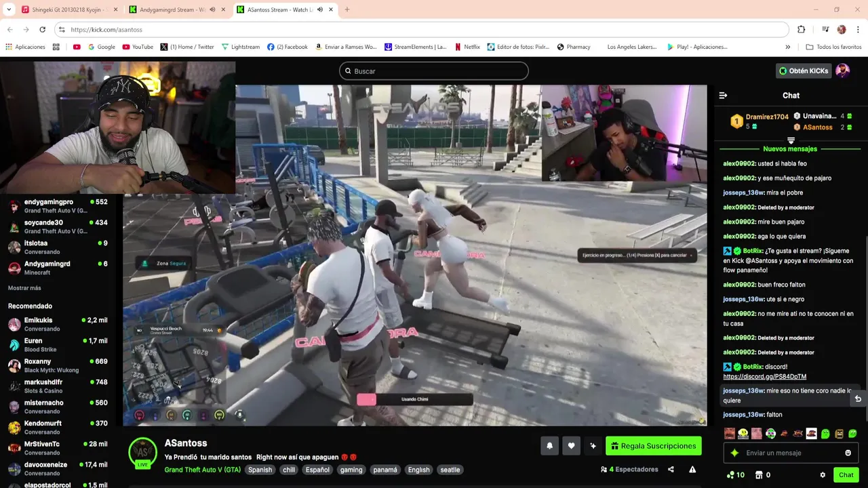Image resolution: width=868 pixels, height=488 pixels.
Task: Open the emoji picker in chat input
Action: pyautogui.click(x=848, y=453)
